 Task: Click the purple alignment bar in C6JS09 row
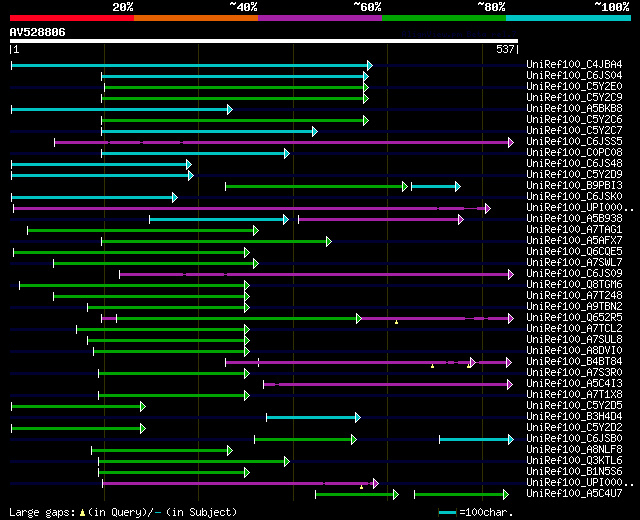pyautogui.click(x=316, y=275)
